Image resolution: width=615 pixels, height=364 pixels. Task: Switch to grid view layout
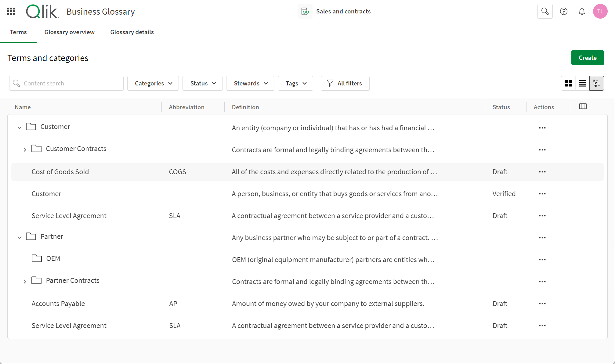(x=568, y=83)
